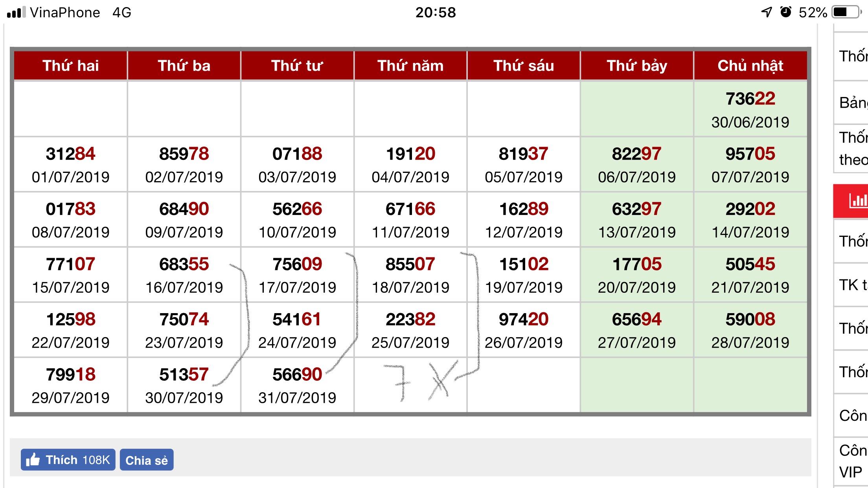868x488 pixels.
Task: Tap the thumbs-up icon on Thích button
Action: coord(33,459)
